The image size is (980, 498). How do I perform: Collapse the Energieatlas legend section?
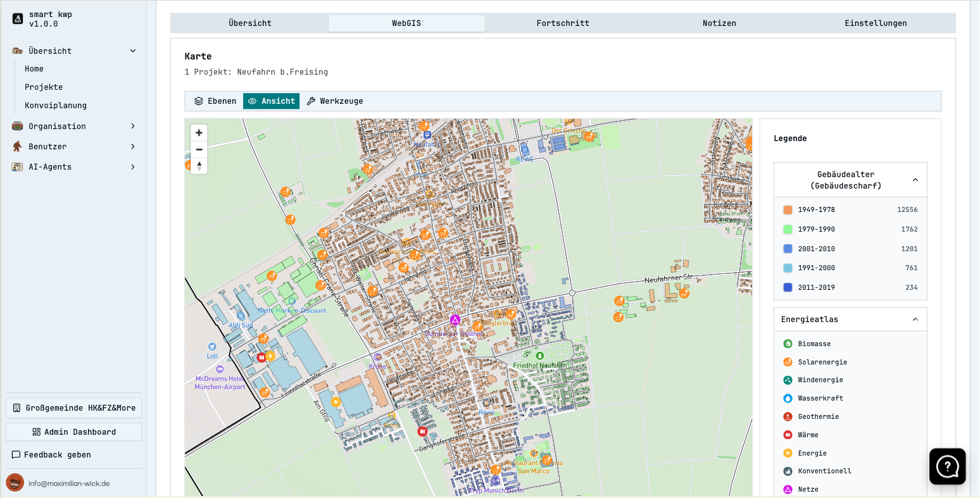(915, 319)
